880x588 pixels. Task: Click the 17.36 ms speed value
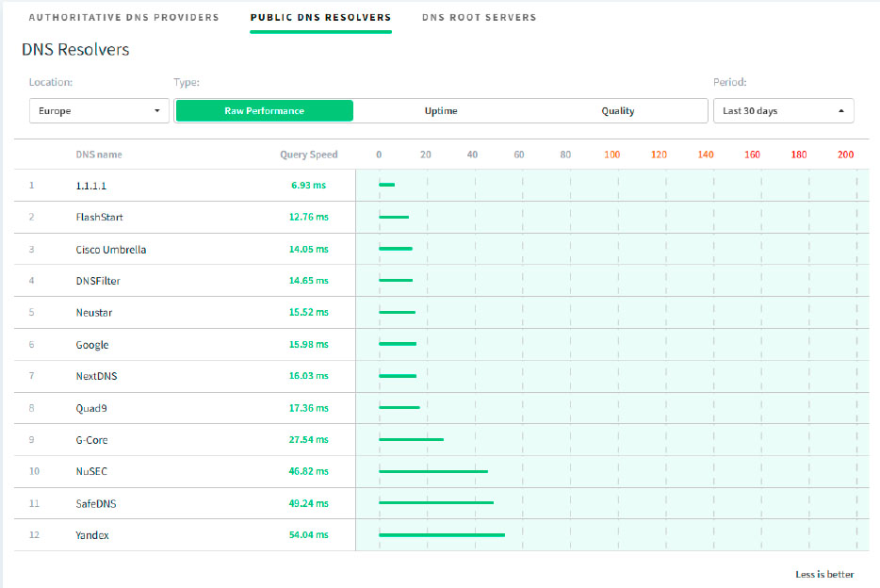point(309,408)
